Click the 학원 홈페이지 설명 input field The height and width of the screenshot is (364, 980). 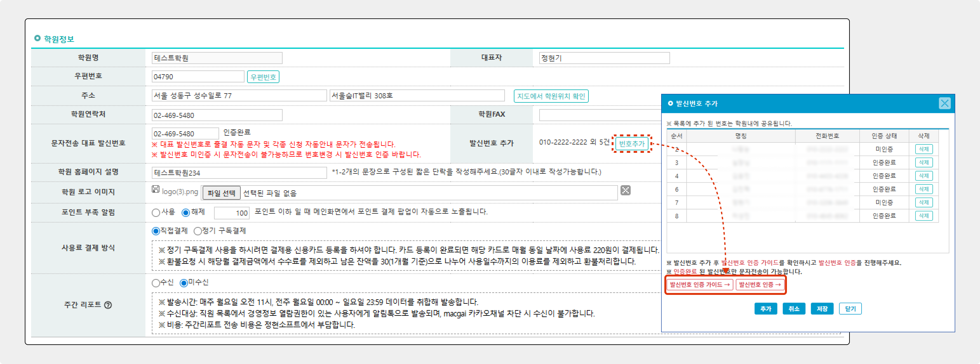[x=239, y=173]
